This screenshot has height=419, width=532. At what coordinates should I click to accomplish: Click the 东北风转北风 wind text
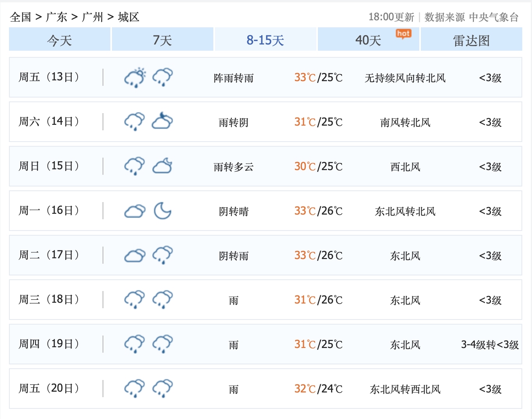click(x=405, y=211)
